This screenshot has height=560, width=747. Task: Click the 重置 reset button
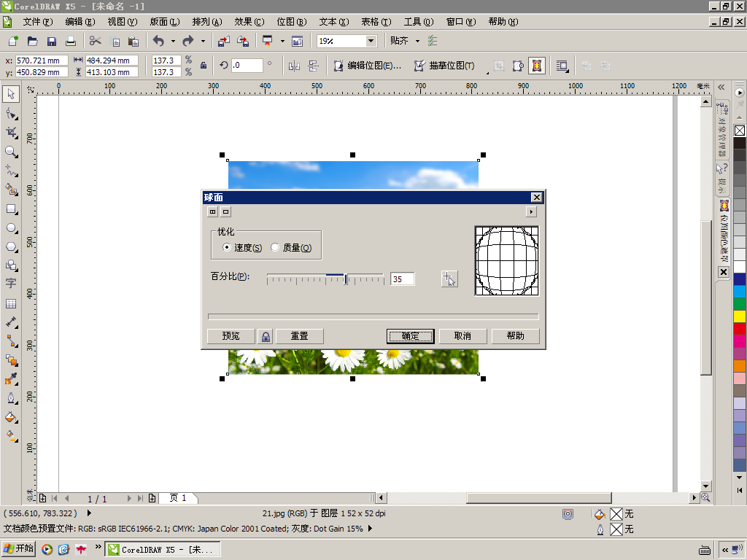point(300,336)
